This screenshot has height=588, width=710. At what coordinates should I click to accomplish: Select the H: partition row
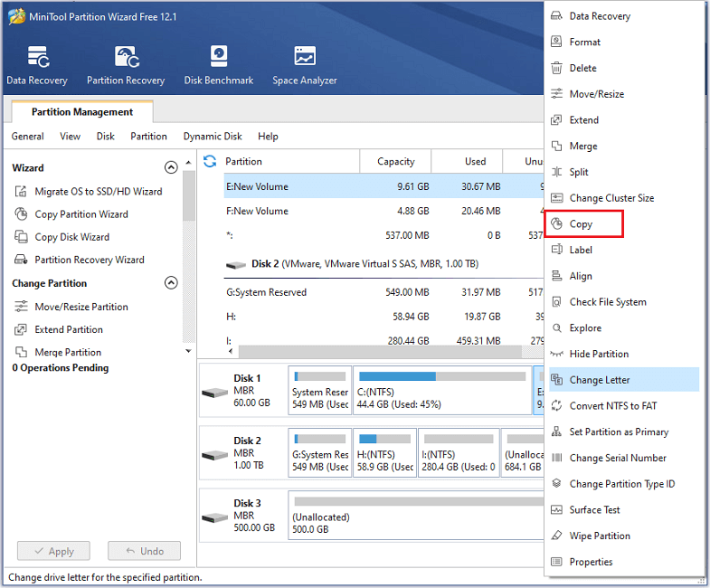click(384, 317)
